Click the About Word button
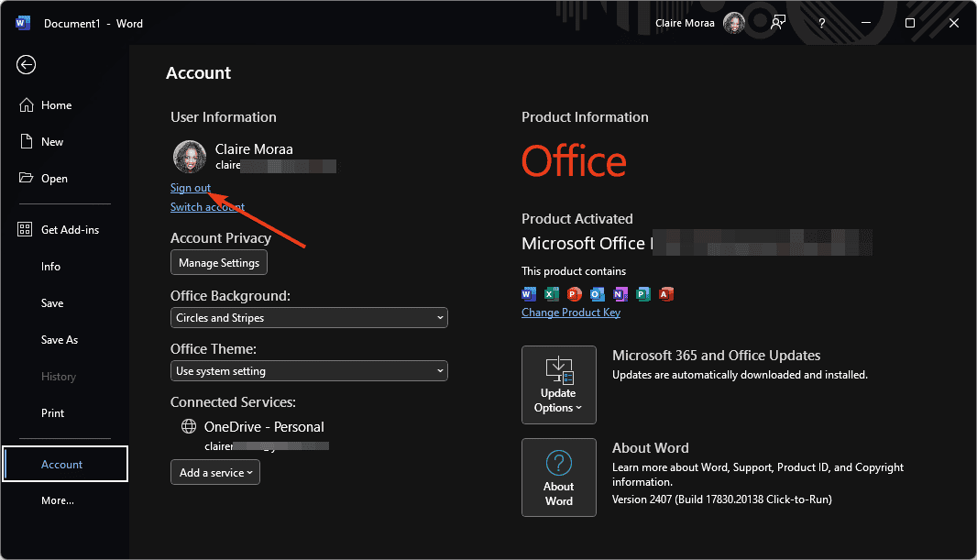The width and height of the screenshot is (977, 560). click(559, 478)
